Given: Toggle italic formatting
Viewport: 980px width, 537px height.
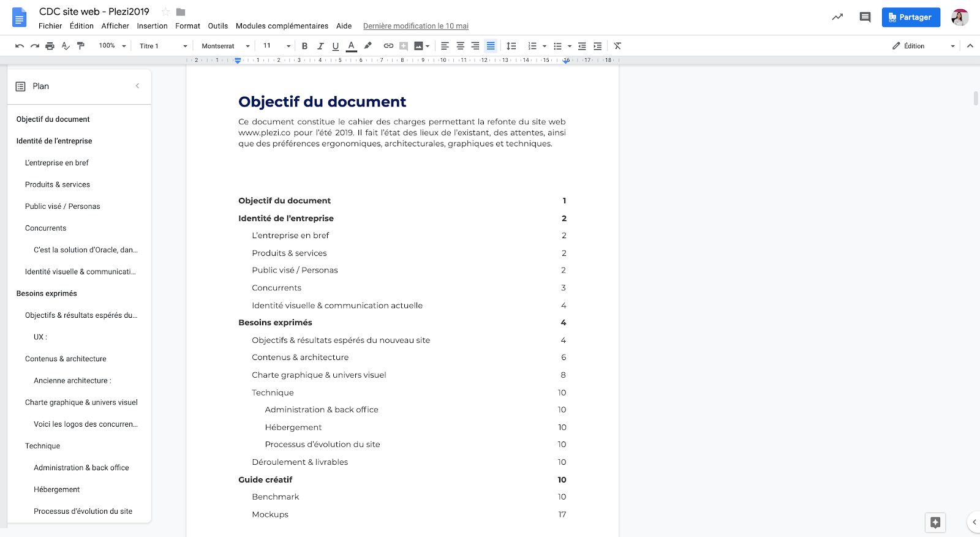Looking at the screenshot, I should pyautogui.click(x=320, y=46).
